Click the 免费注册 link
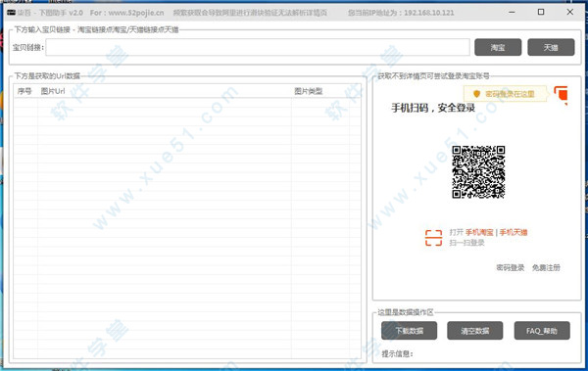 pyautogui.click(x=546, y=267)
